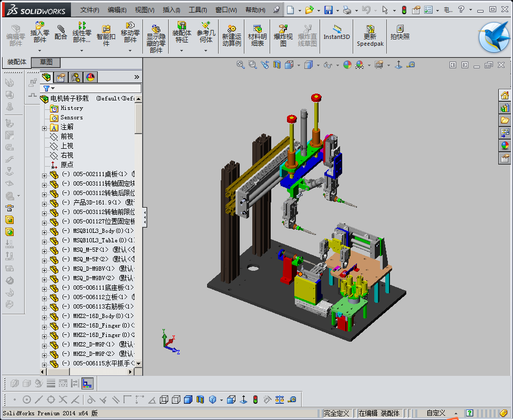513x420 pixels.
Task: Toggle the rebuild traffic light button
Action: [404, 10]
